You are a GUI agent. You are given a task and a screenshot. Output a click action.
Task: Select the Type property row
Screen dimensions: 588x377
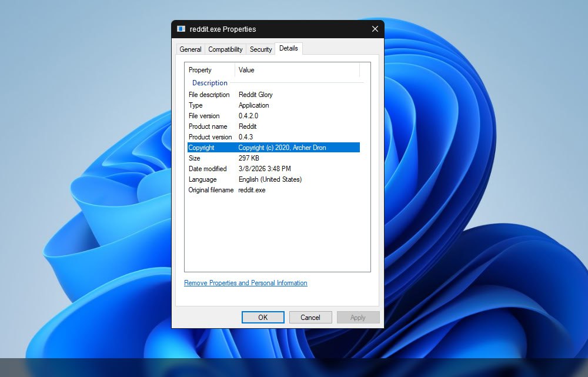tap(274, 105)
